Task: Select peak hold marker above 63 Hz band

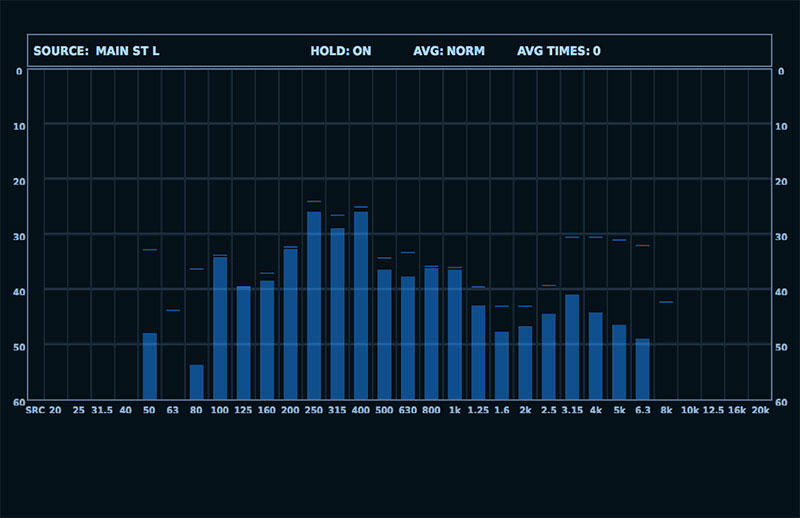Action: [173, 311]
